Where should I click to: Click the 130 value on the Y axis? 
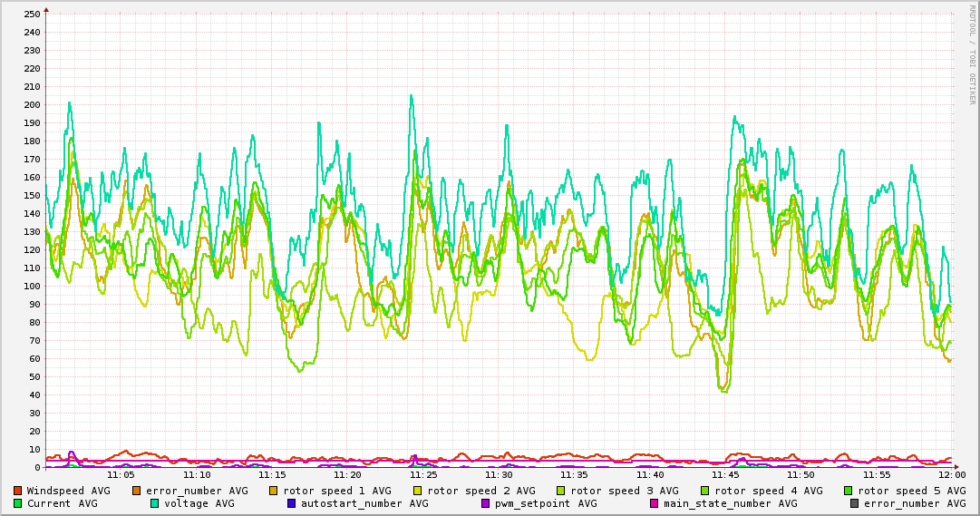coord(31,231)
